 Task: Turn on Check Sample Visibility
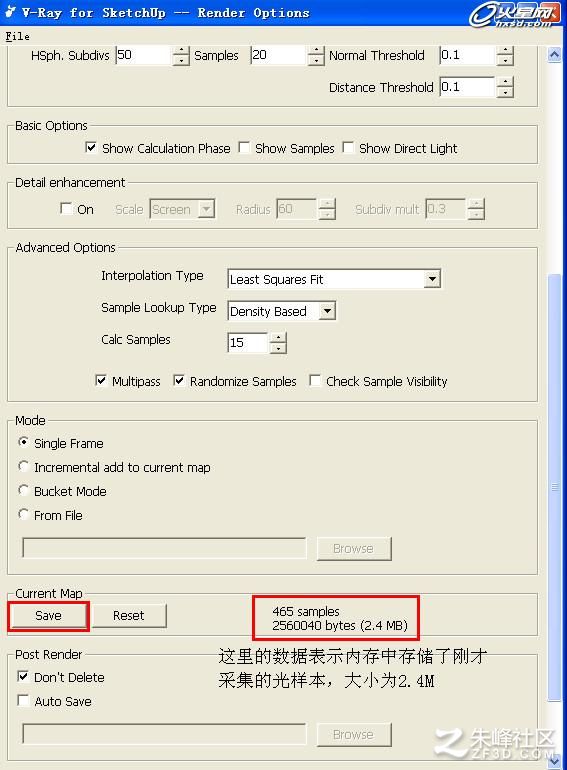click(x=315, y=381)
